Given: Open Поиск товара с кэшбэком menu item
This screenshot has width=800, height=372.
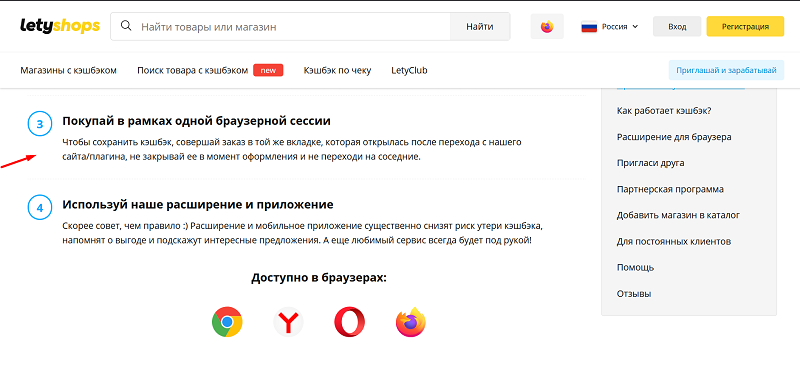Looking at the screenshot, I should (192, 70).
